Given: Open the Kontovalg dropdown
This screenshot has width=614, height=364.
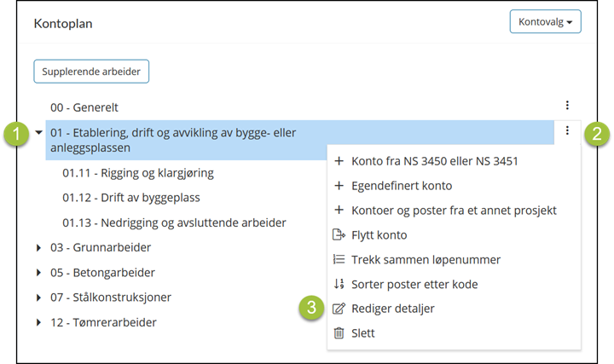Looking at the screenshot, I should [x=545, y=21].
